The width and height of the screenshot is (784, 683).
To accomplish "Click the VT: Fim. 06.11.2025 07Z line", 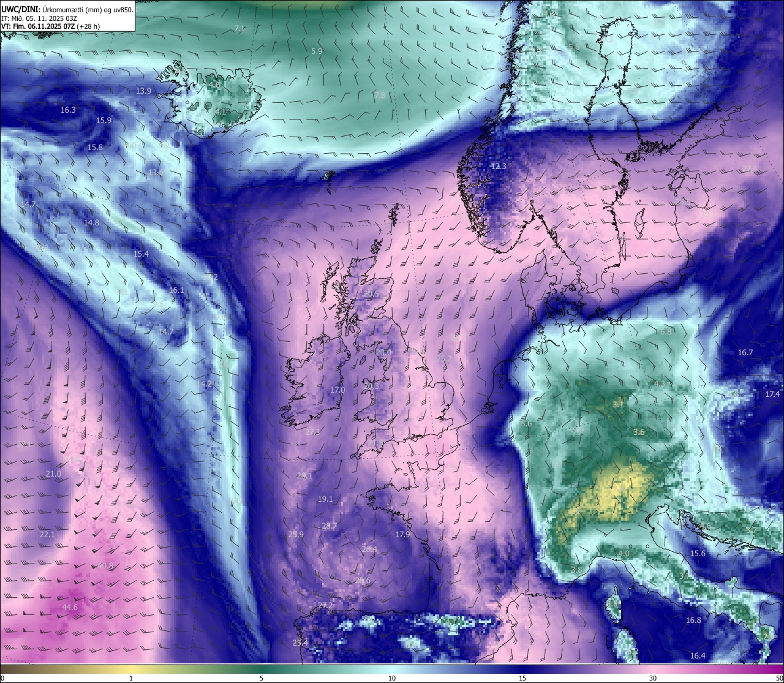I will [51, 26].
